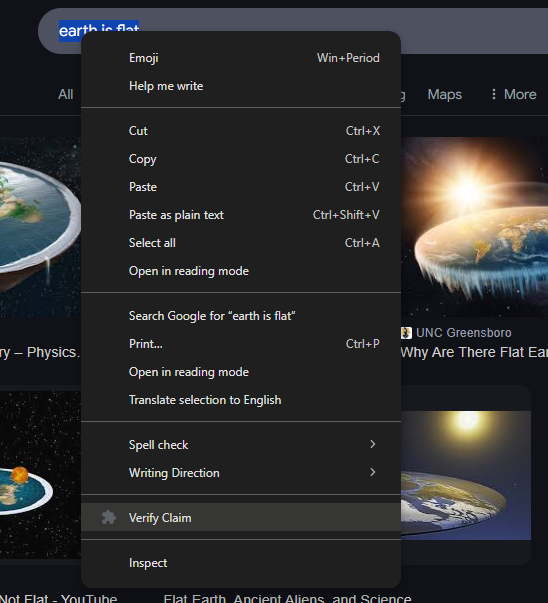This screenshot has height=603, width=548.
Task: Choose Cut in the context menu
Action: coord(241,131)
